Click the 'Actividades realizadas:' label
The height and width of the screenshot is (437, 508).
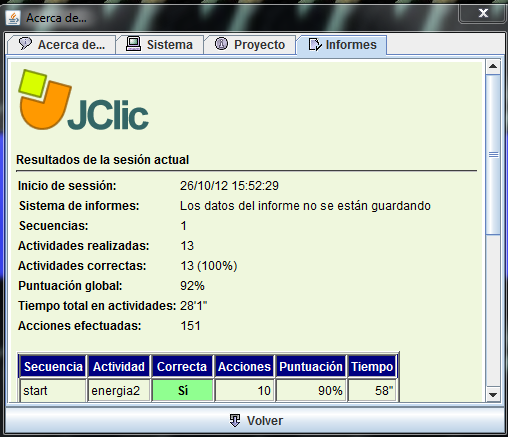pos(84,246)
